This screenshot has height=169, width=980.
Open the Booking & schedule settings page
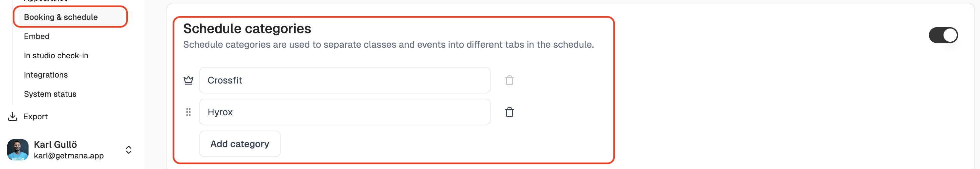point(61,17)
